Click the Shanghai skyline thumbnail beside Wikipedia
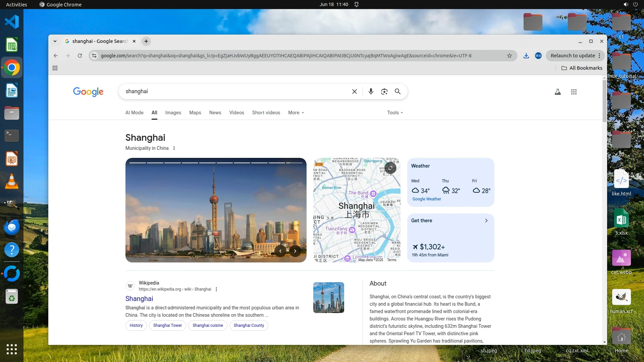Viewport: 644px width, 362px height. (x=328, y=298)
